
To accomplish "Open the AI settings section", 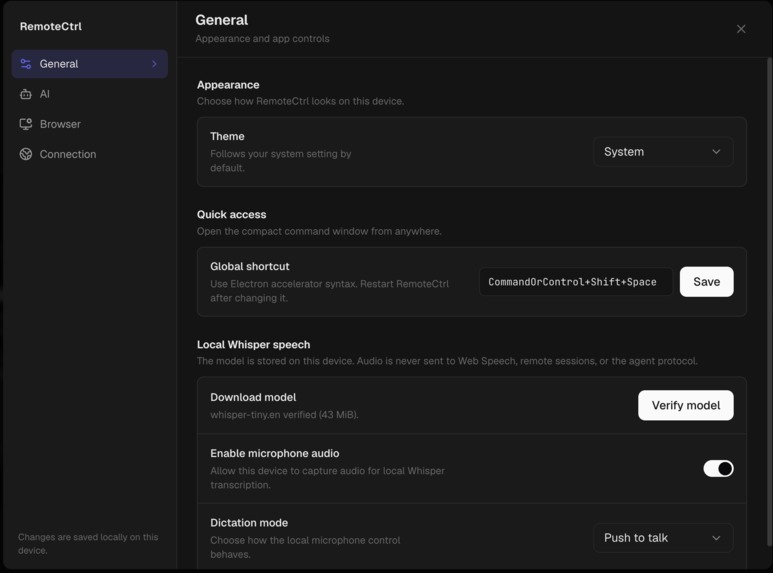I will click(x=90, y=94).
